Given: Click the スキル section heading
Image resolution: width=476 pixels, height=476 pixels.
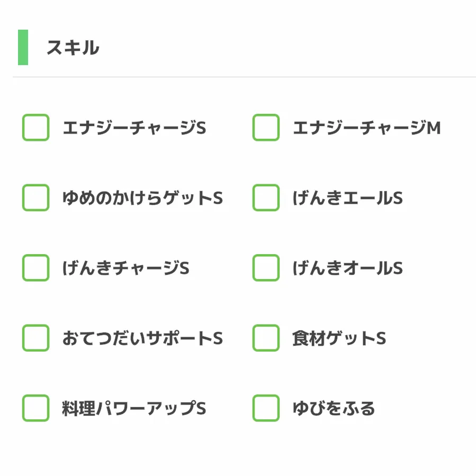Looking at the screenshot, I should tap(73, 48).
